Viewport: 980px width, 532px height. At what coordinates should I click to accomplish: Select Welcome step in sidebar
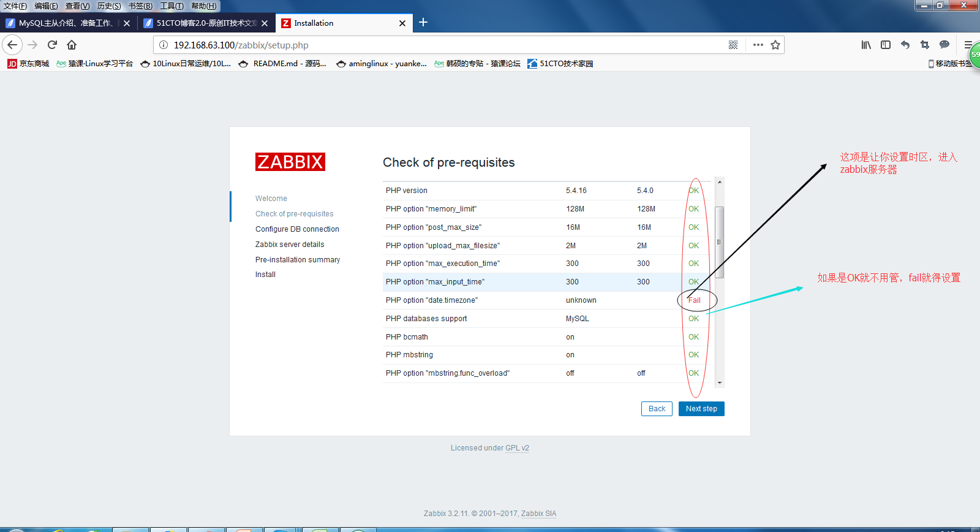pyautogui.click(x=271, y=199)
